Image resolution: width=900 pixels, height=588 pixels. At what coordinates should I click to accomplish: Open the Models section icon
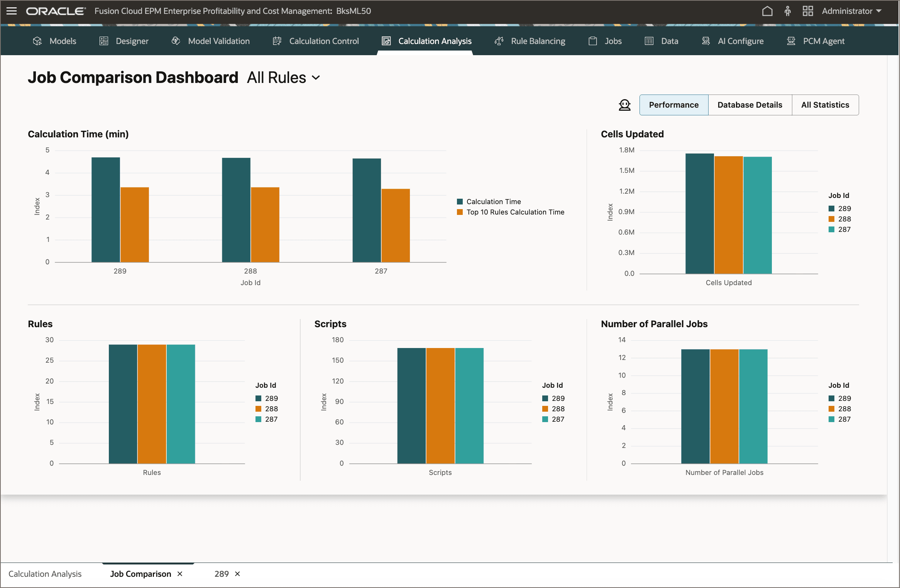click(x=37, y=41)
